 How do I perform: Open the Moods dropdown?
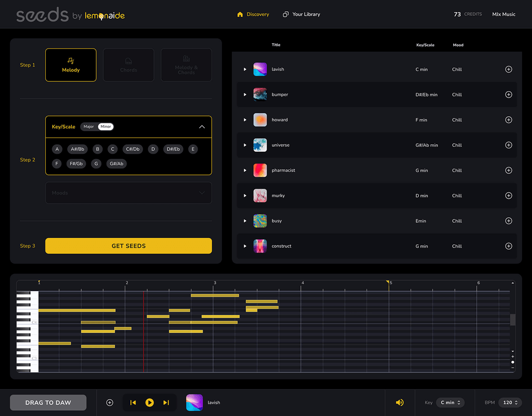click(x=128, y=193)
